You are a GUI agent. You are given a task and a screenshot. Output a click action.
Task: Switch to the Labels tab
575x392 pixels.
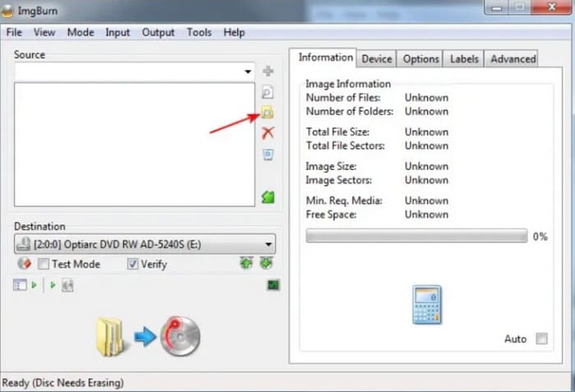pyautogui.click(x=464, y=58)
